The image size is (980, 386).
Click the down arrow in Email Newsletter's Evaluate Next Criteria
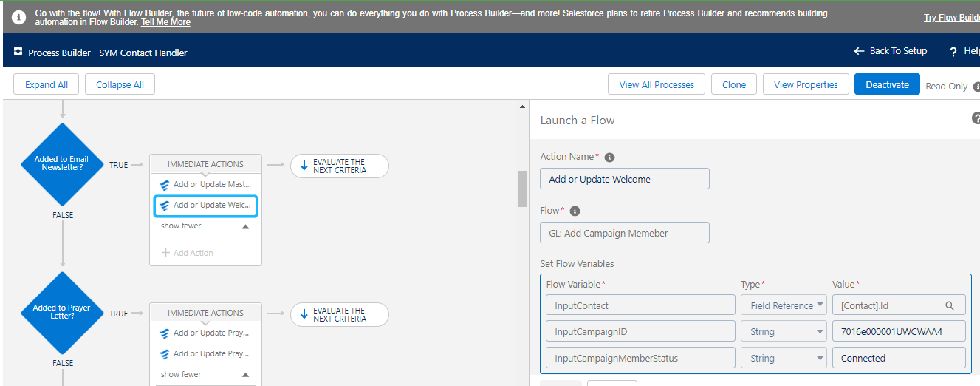pos(304,166)
